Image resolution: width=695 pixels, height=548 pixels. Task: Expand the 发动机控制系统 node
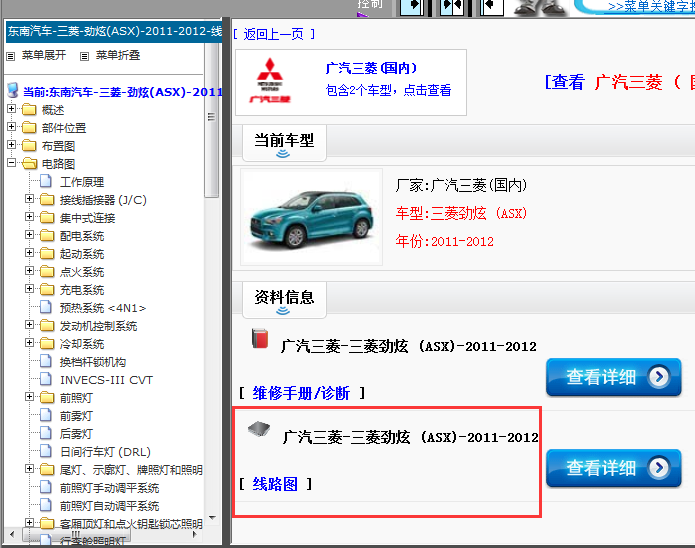coord(29,325)
